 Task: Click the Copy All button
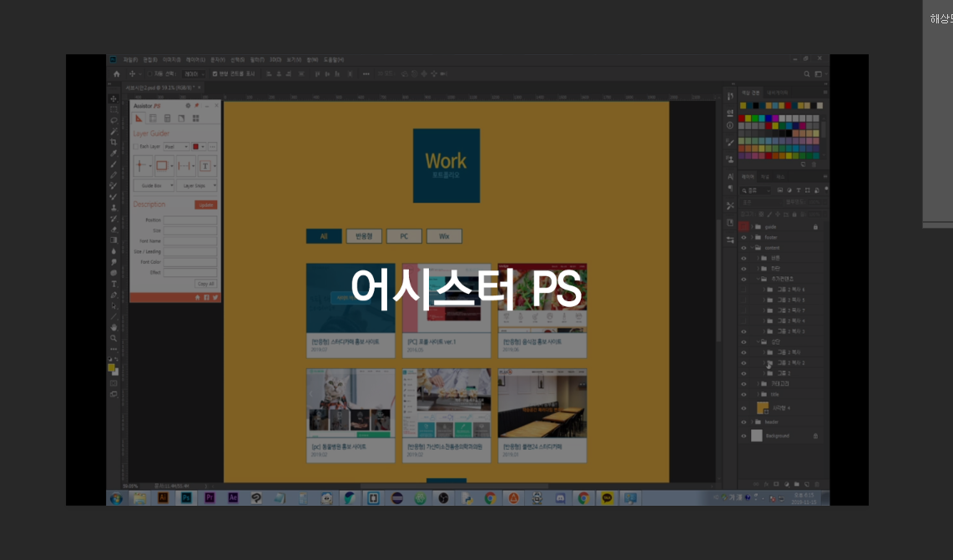[206, 284]
